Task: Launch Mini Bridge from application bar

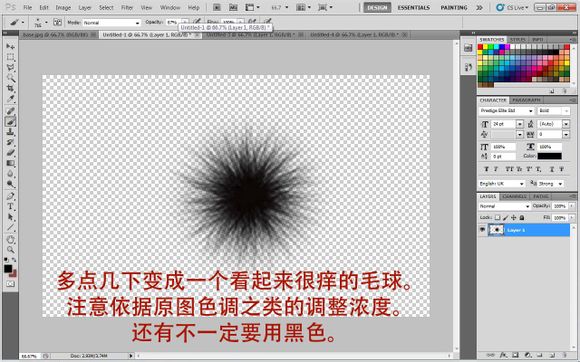Action: (x=233, y=7)
